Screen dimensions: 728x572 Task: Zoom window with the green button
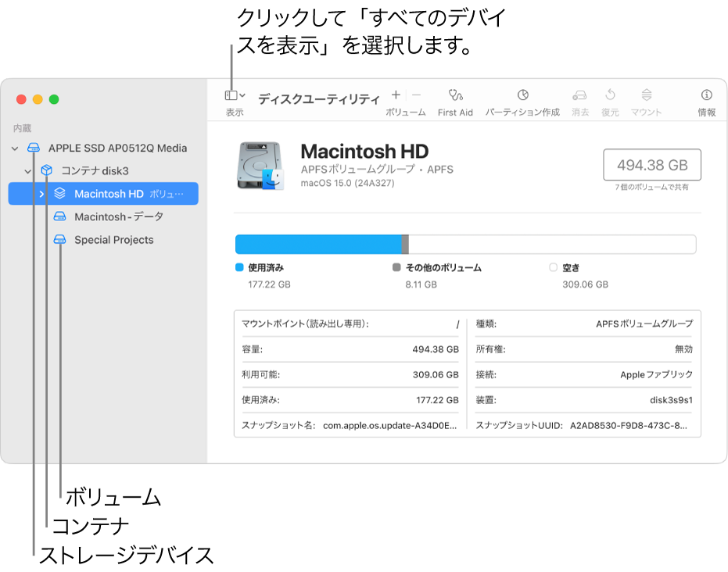(x=54, y=99)
